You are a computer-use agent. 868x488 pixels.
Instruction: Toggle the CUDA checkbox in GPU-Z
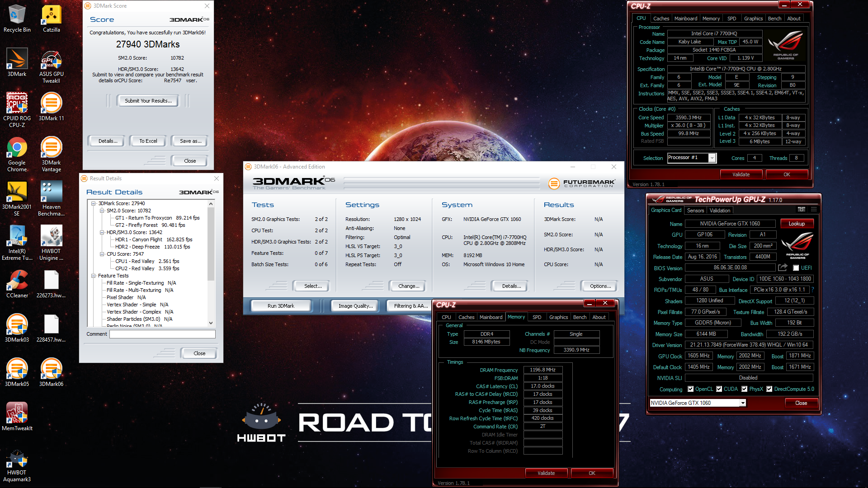[719, 389]
